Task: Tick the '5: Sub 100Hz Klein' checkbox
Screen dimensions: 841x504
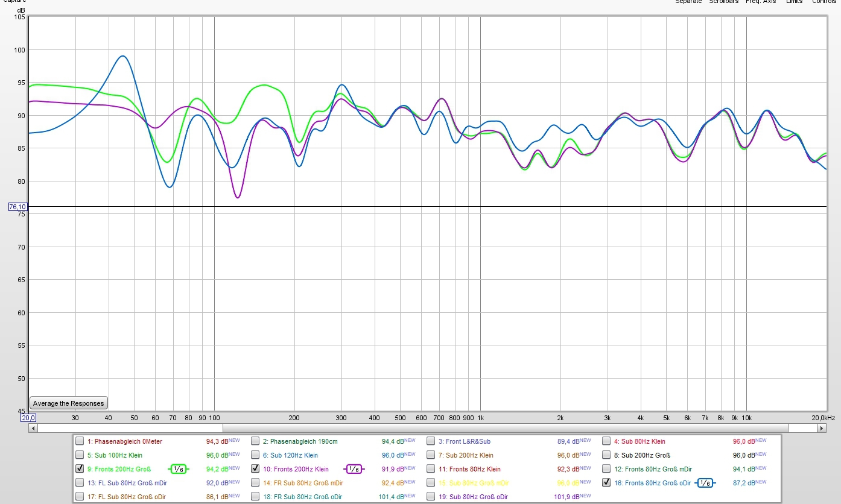Action: [80, 455]
